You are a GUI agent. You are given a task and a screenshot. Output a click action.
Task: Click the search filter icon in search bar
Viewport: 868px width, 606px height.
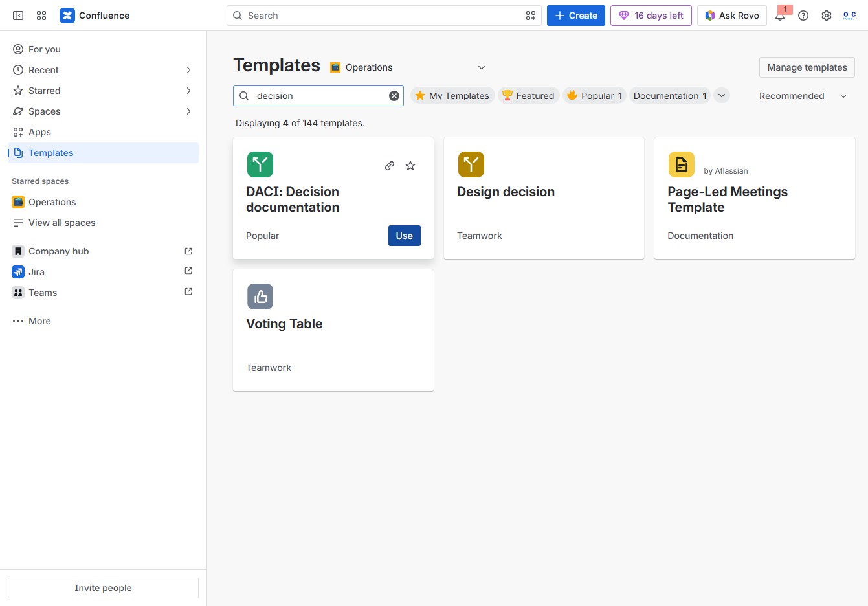(531, 16)
